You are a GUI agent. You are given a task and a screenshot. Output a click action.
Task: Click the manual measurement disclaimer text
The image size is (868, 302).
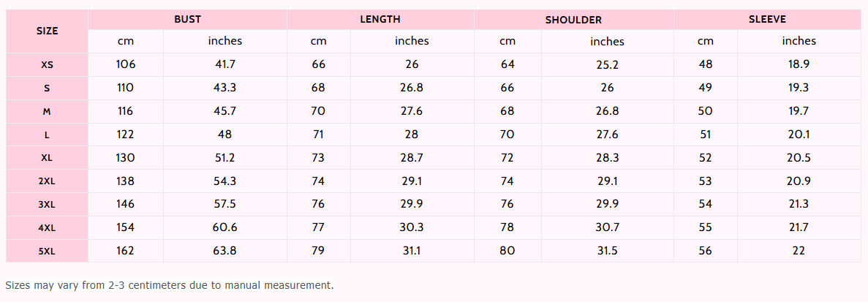(169, 284)
